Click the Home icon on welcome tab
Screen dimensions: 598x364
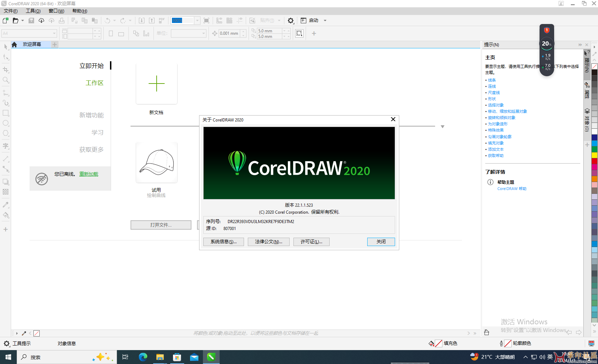point(14,45)
